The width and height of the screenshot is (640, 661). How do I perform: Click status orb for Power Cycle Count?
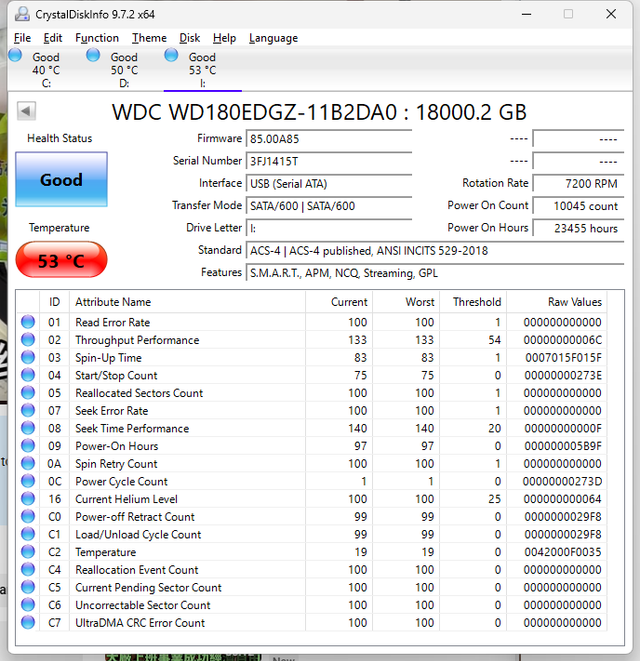coord(28,481)
